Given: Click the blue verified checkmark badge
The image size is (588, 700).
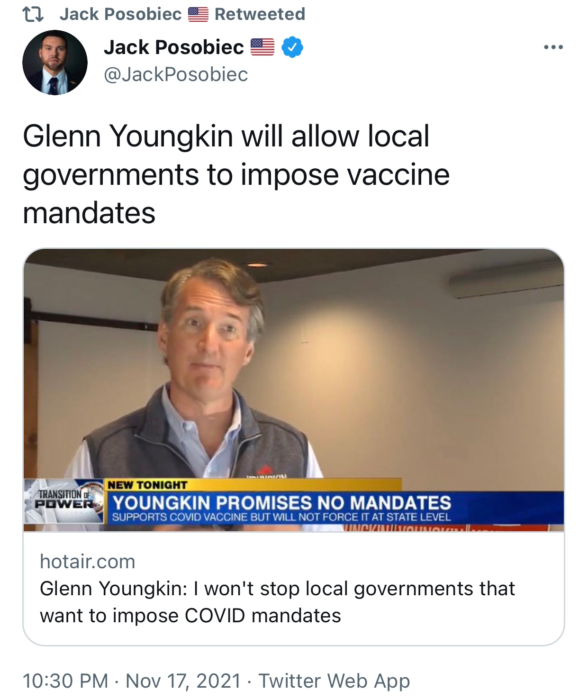Looking at the screenshot, I should point(292,47).
